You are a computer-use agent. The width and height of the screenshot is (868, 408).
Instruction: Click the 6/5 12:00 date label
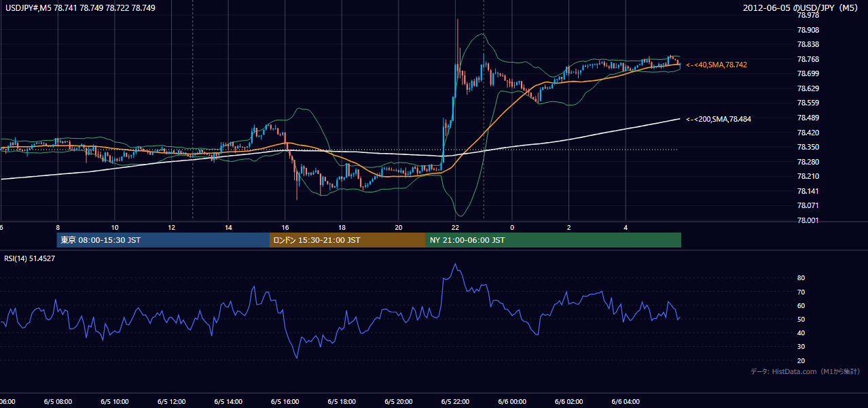pyautogui.click(x=171, y=401)
